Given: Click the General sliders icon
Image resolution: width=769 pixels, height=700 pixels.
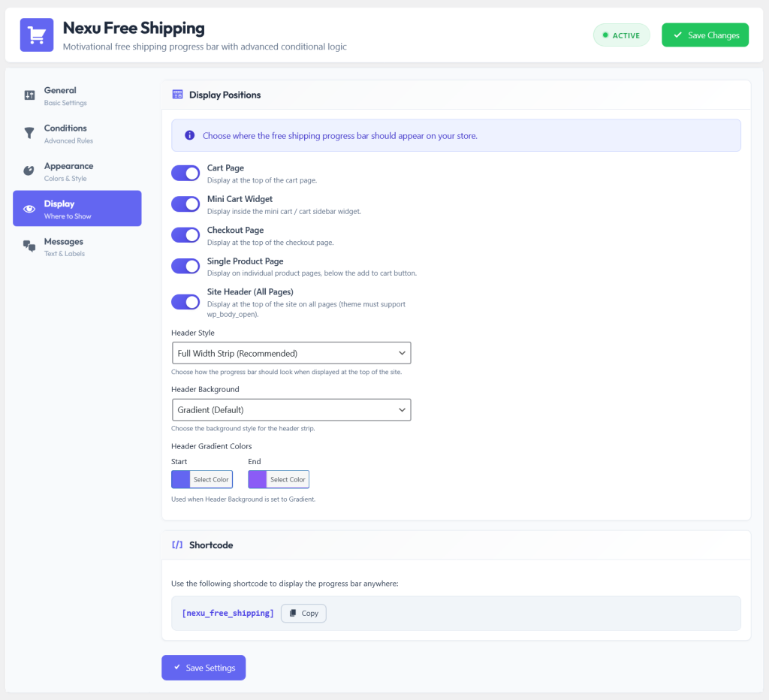Looking at the screenshot, I should coord(29,95).
